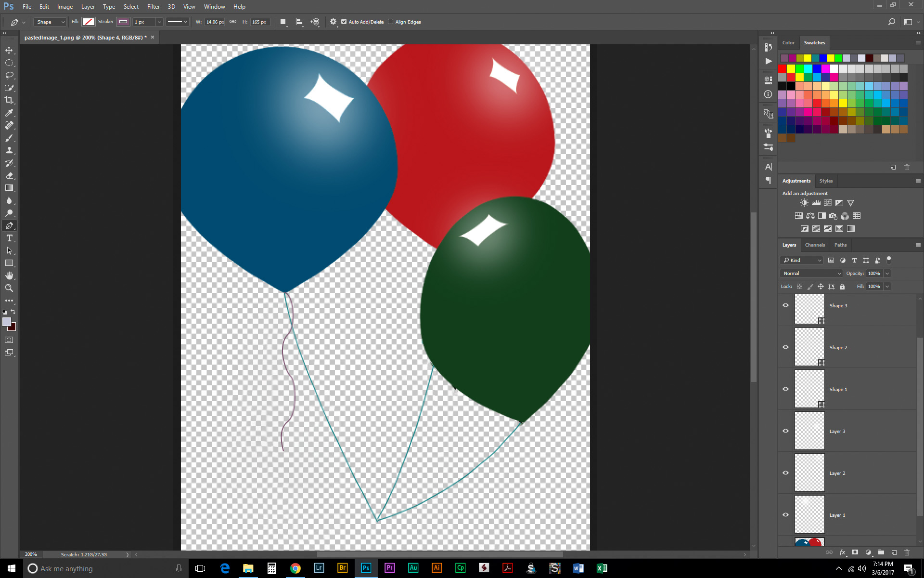This screenshot has height=578, width=924.
Task: Select the Hand tool
Action: tap(9, 276)
